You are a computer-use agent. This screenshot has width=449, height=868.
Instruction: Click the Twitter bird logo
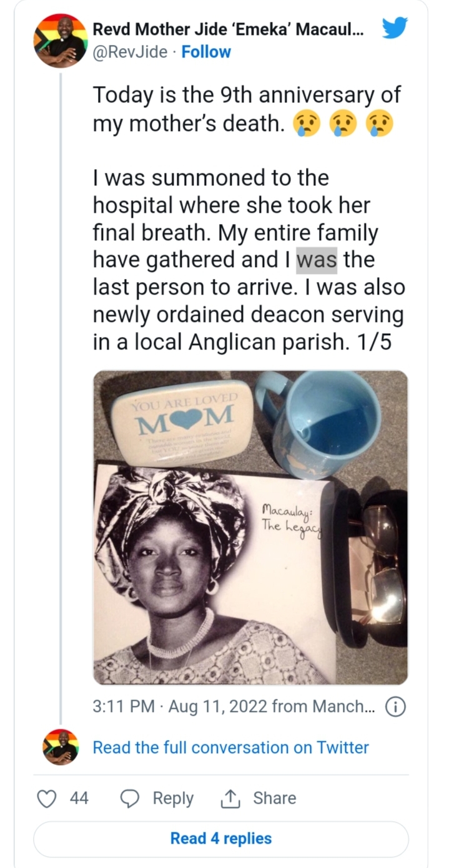click(x=395, y=29)
